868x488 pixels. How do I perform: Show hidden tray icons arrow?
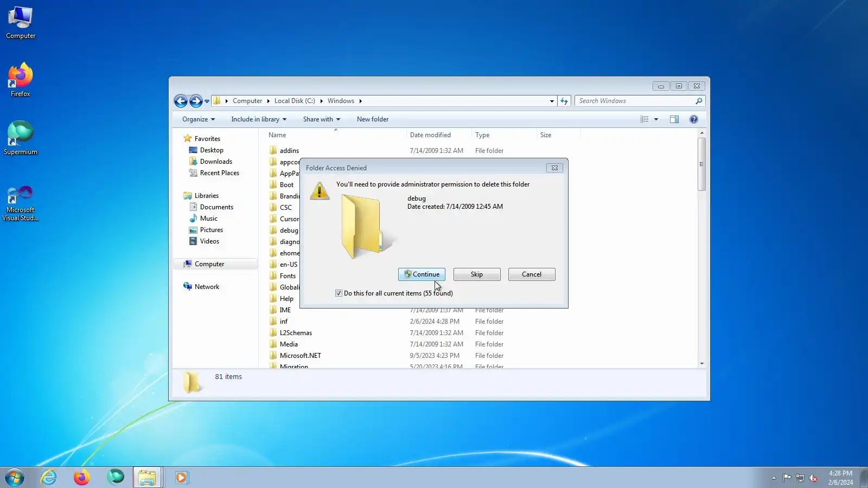(x=774, y=478)
